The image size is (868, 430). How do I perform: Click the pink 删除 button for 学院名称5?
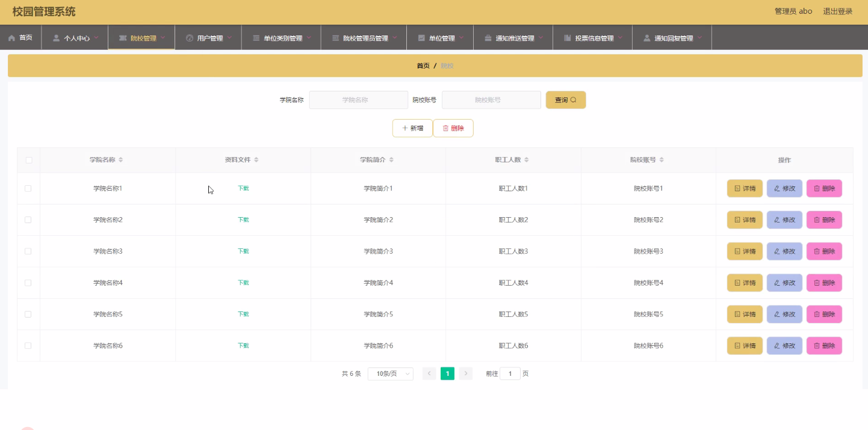pyautogui.click(x=824, y=315)
